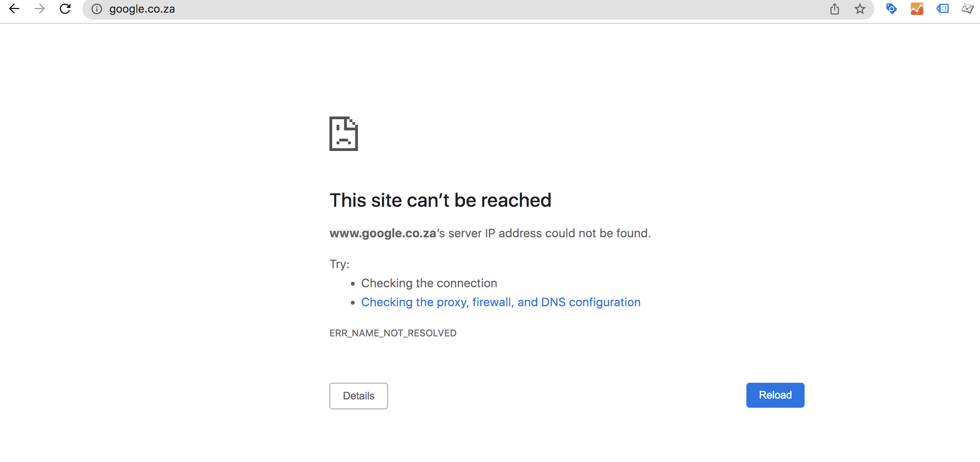Screen dimensions: 980x462
Task: Click the Details button
Action: coord(358,395)
